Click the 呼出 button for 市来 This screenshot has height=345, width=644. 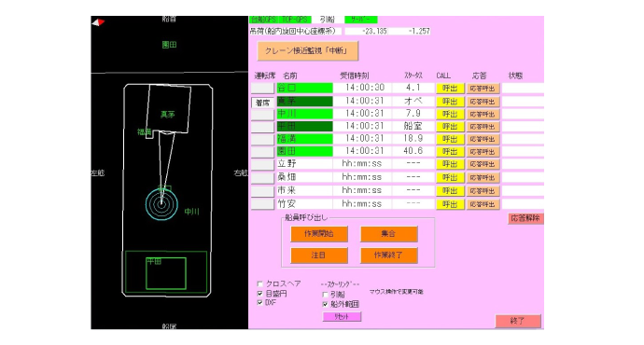pos(450,191)
